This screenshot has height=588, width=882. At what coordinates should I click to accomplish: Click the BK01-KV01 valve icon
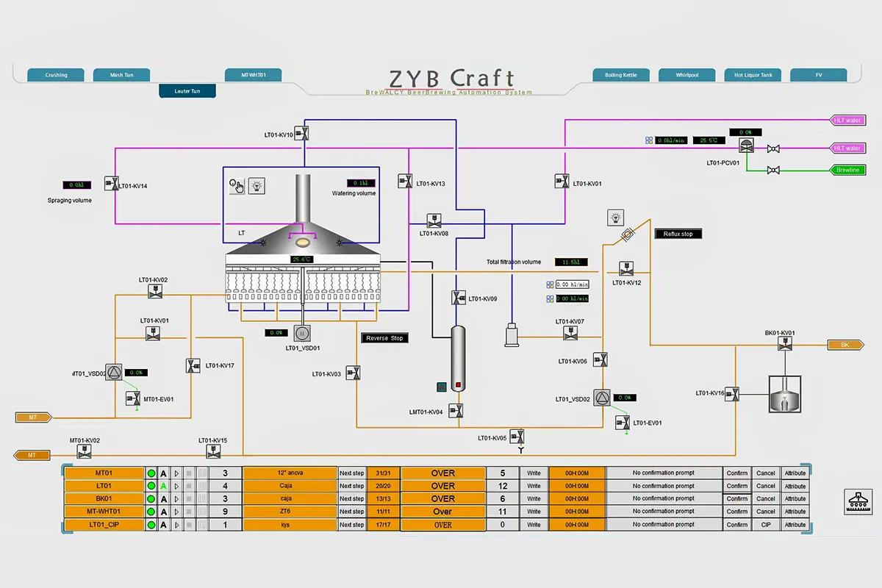click(785, 344)
